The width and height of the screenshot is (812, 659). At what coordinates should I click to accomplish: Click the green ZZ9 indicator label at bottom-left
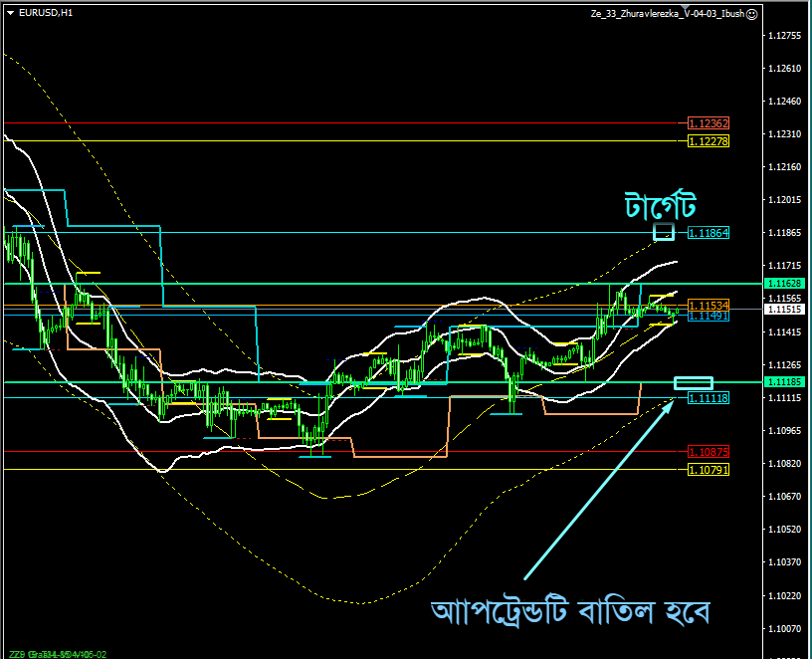(57, 654)
